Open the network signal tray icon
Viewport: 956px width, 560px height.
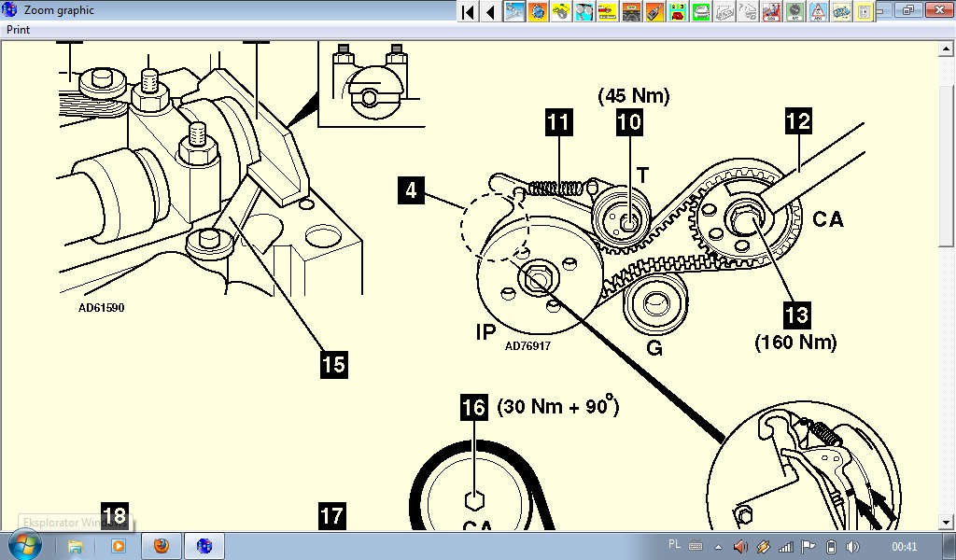[x=785, y=547]
